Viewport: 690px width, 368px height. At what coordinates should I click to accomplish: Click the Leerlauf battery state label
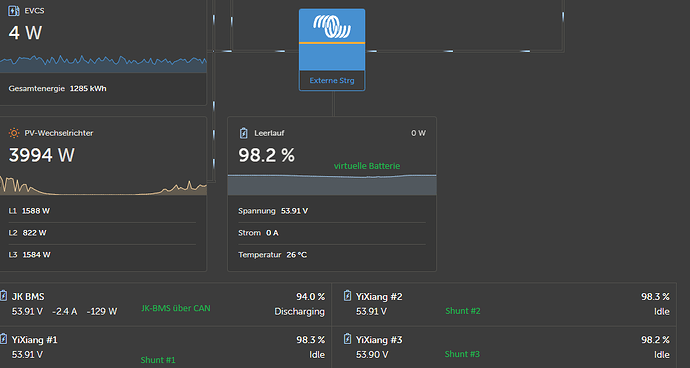pos(269,133)
